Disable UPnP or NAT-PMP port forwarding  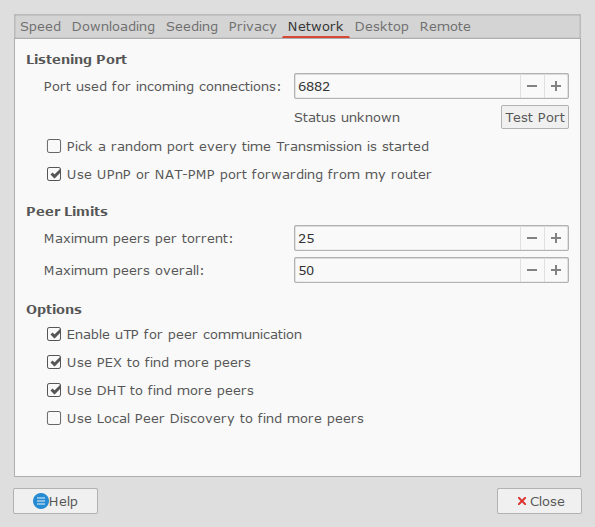[54, 174]
